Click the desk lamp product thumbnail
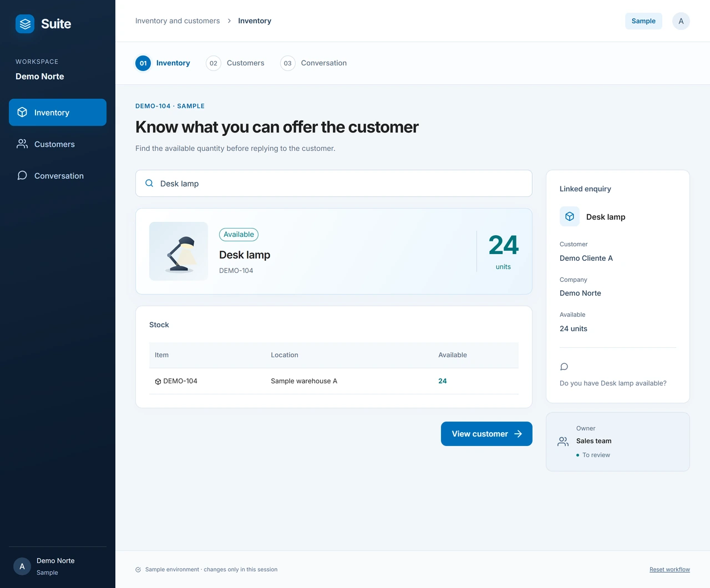Screen dimensions: 710x588 click(179, 251)
